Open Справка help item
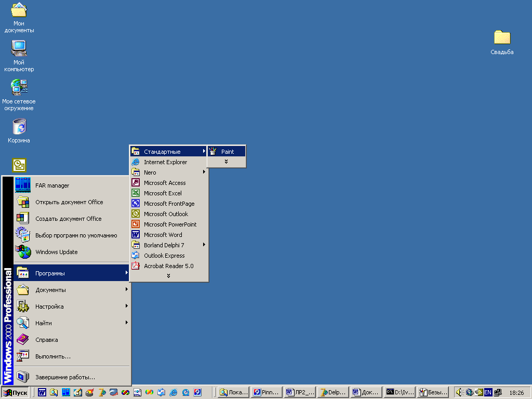 click(x=72, y=340)
